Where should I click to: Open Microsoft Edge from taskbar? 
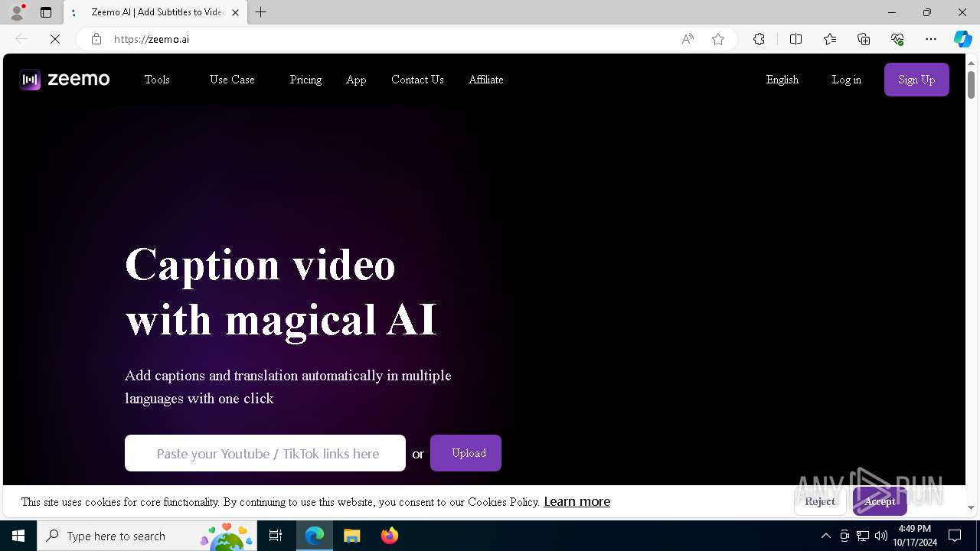pos(315,536)
